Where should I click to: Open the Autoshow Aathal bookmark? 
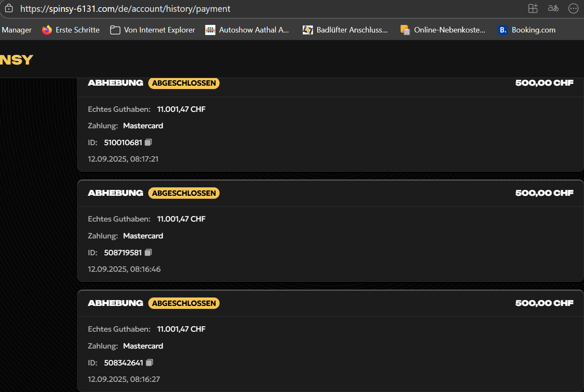tap(247, 30)
